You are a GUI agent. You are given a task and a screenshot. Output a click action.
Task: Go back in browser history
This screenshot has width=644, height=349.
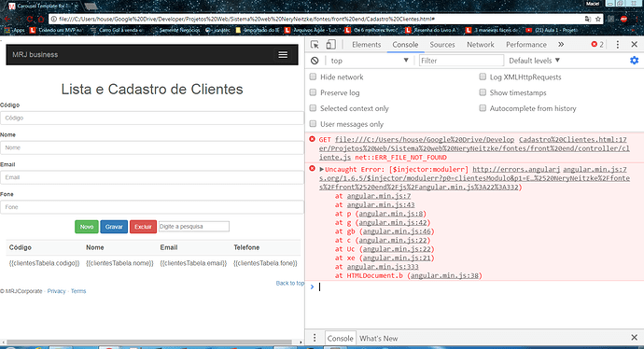coord(7,19)
